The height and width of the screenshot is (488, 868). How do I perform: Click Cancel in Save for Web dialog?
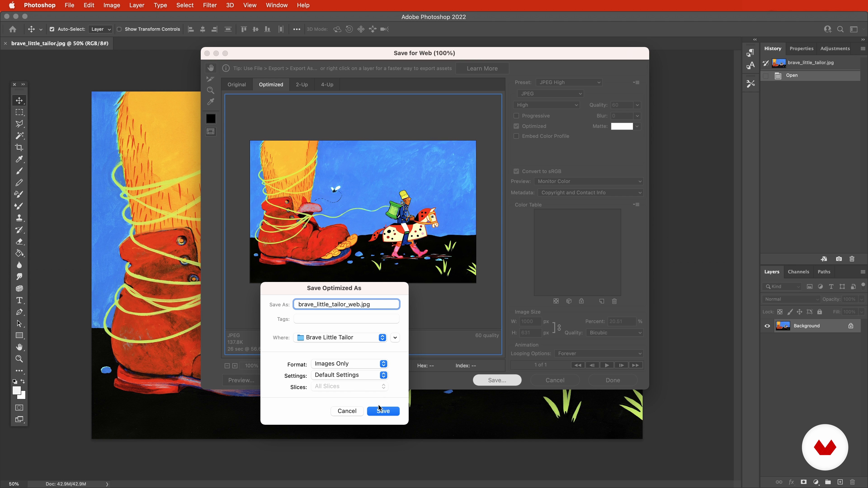(x=555, y=380)
